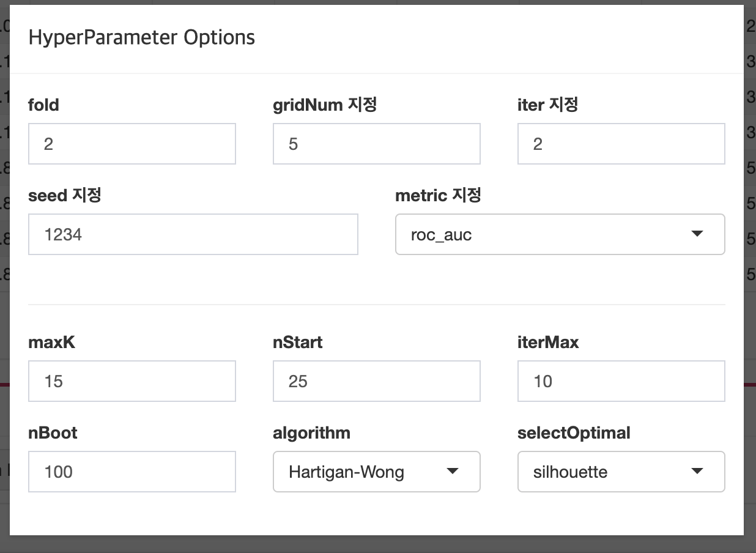Select the fold input containing 2
The image size is (756, 553).
132,143
